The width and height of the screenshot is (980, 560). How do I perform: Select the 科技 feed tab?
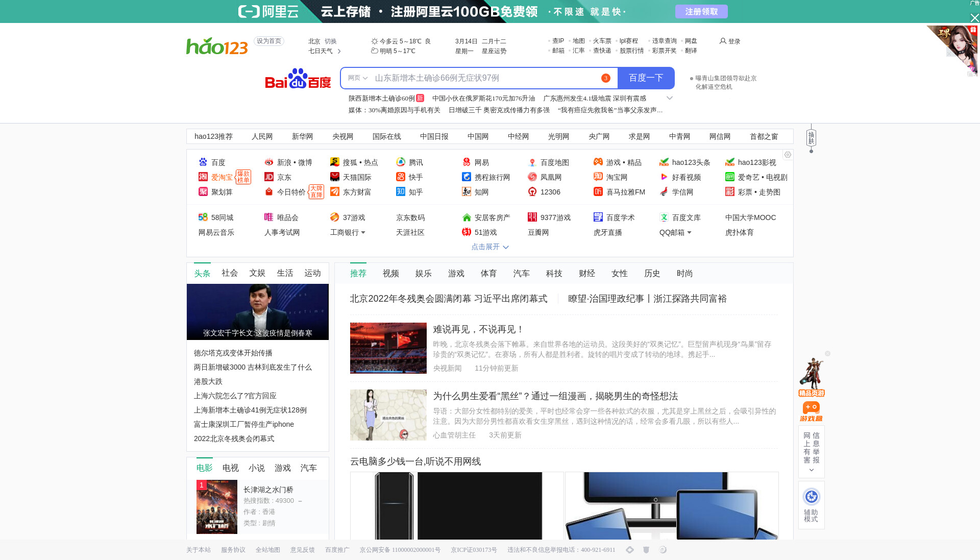coord(554,274)
